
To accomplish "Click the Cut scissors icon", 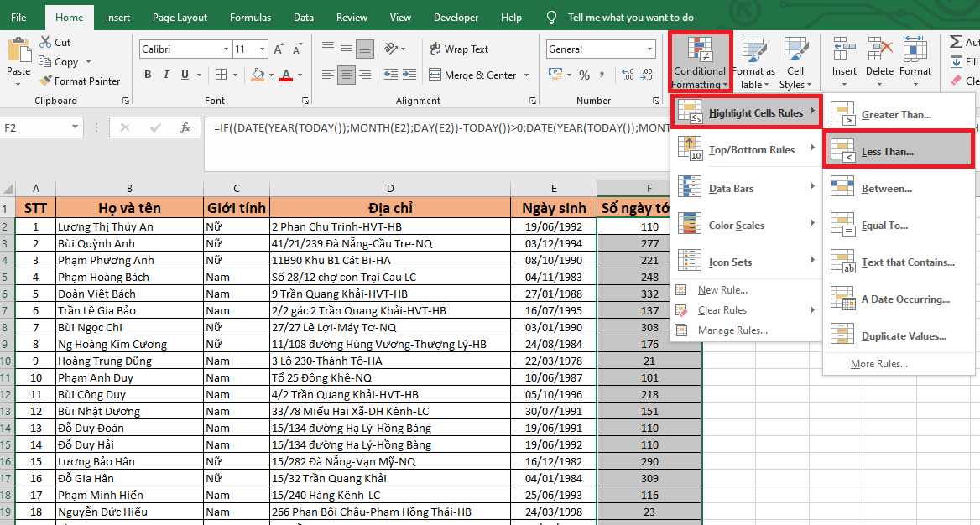I will 45,43.
